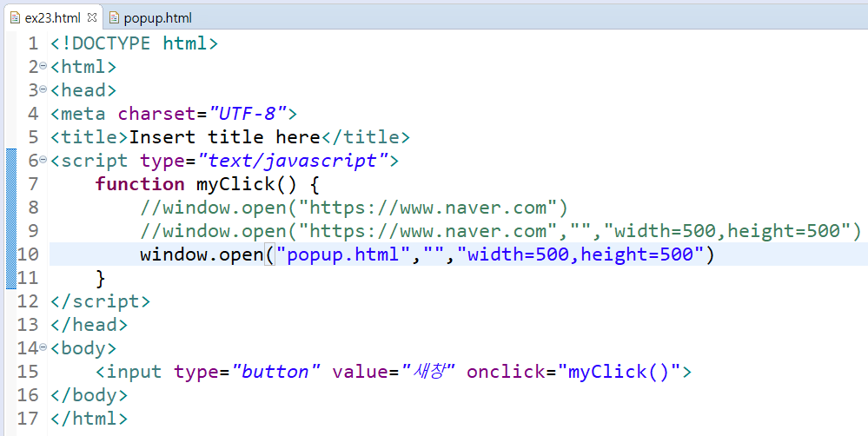Click the <title> opening tag
This screenshot has height=436, width=868.
(89, 137)
